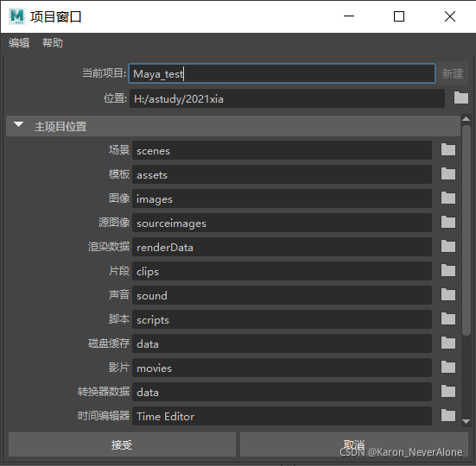The width and height of the screenshot is (476, 466).
Task: Browse folder for the renderData row
Action: coord(448,247)
